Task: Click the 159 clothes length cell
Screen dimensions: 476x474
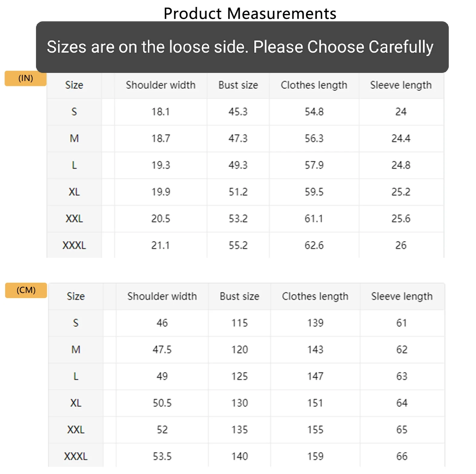Action: click(315, 456)
